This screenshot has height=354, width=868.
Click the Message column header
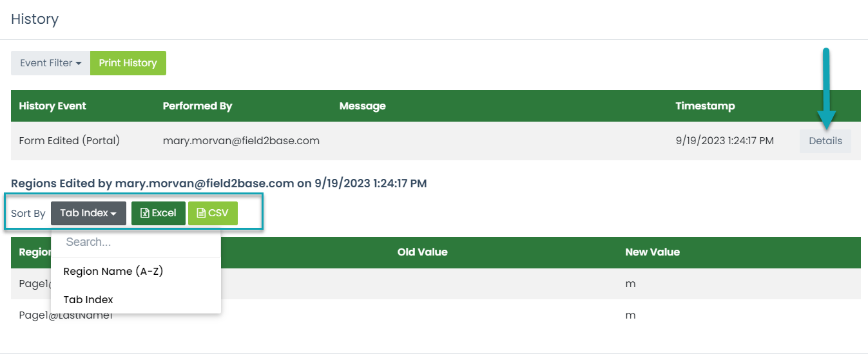coord(362,106)
